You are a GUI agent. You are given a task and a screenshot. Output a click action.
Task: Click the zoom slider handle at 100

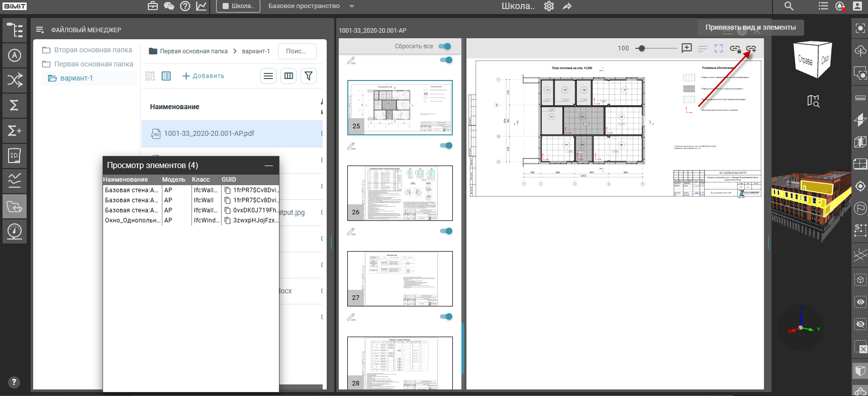coord(641,48)
